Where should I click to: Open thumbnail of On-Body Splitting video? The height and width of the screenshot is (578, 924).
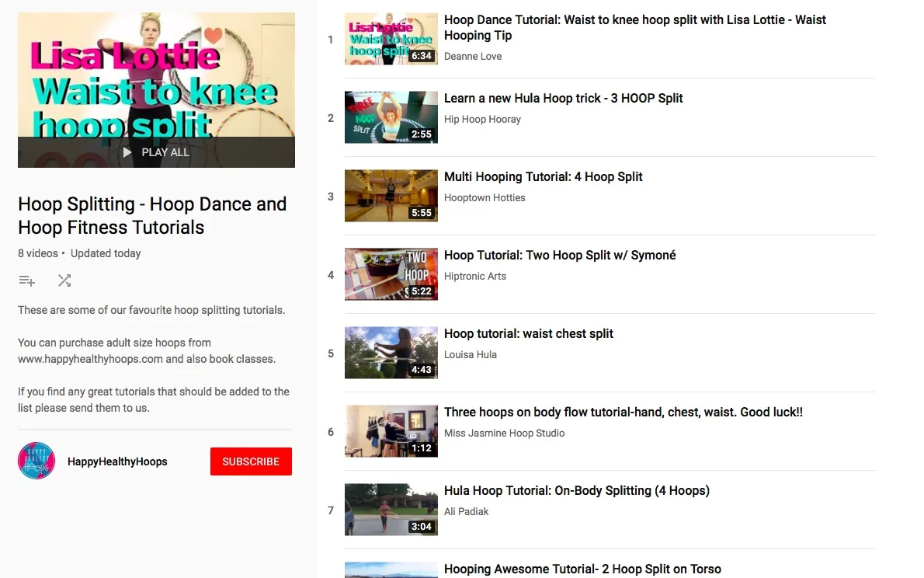pos(391,510)
